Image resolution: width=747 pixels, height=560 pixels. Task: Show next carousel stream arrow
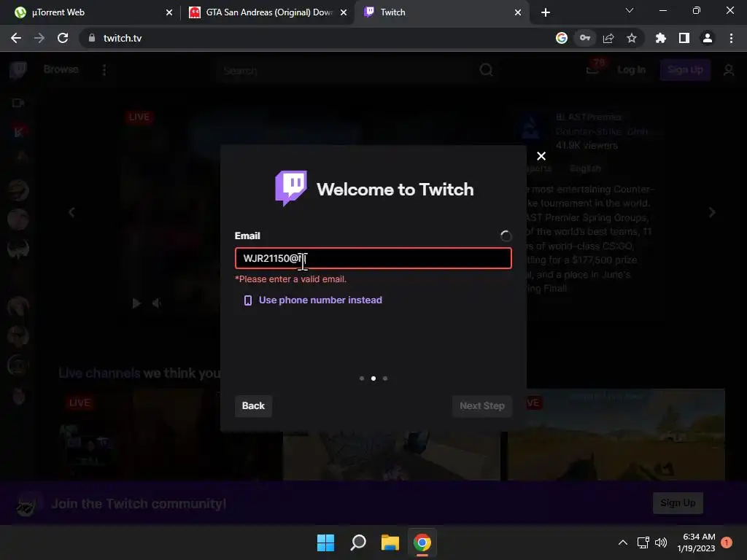(x=712, y=212)
